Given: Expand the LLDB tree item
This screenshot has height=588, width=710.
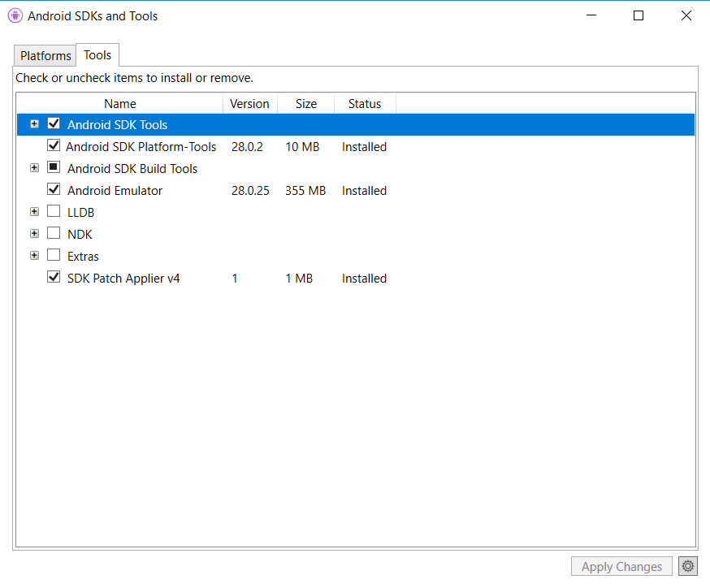Looking at the screenshot, I should [x=34, y=211].
